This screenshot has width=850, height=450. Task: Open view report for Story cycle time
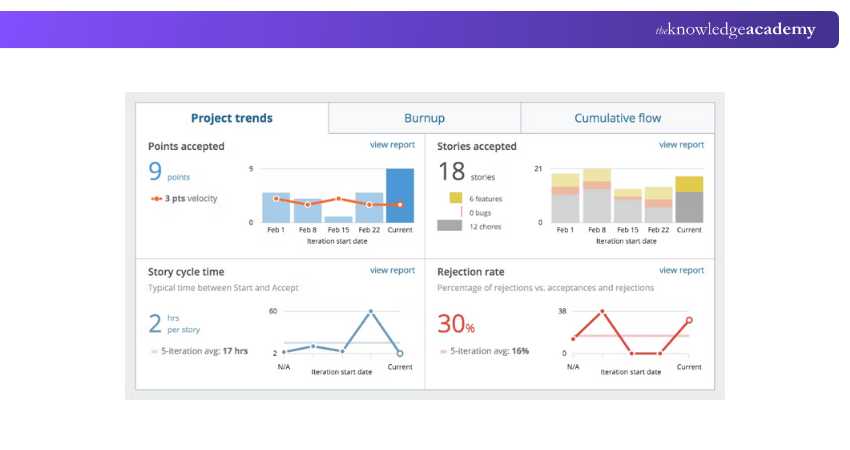[x=392, y=270]
